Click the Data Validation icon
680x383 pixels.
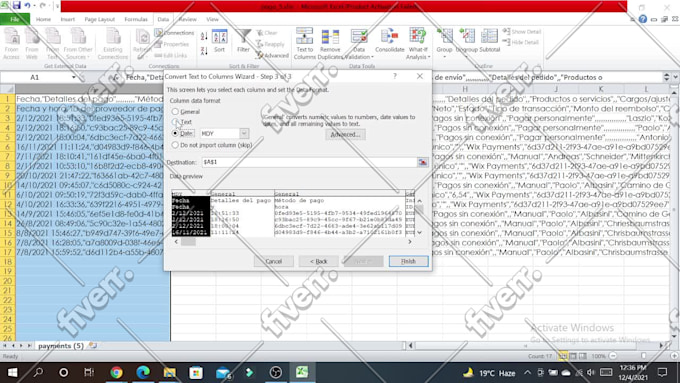coord(359,43)
